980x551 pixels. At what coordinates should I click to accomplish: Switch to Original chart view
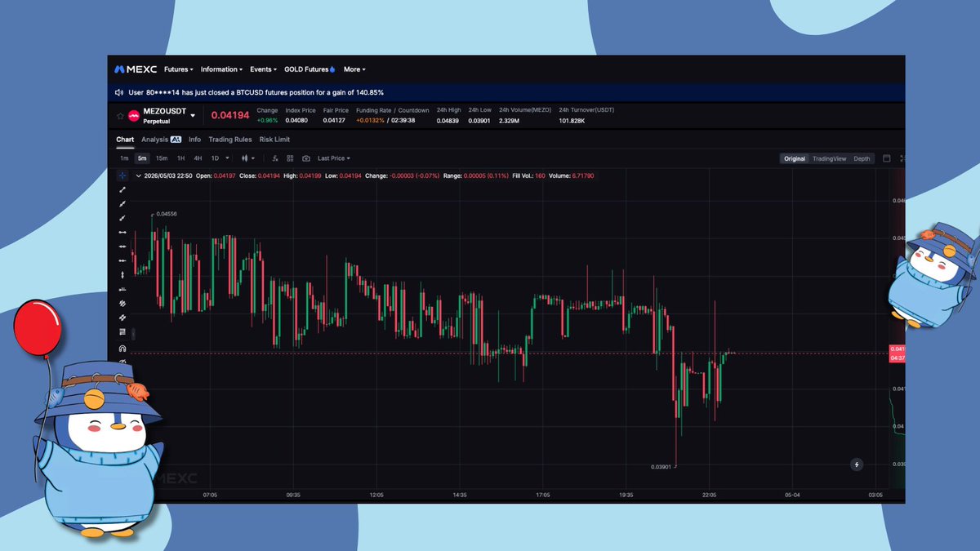(x=795, y=158)
